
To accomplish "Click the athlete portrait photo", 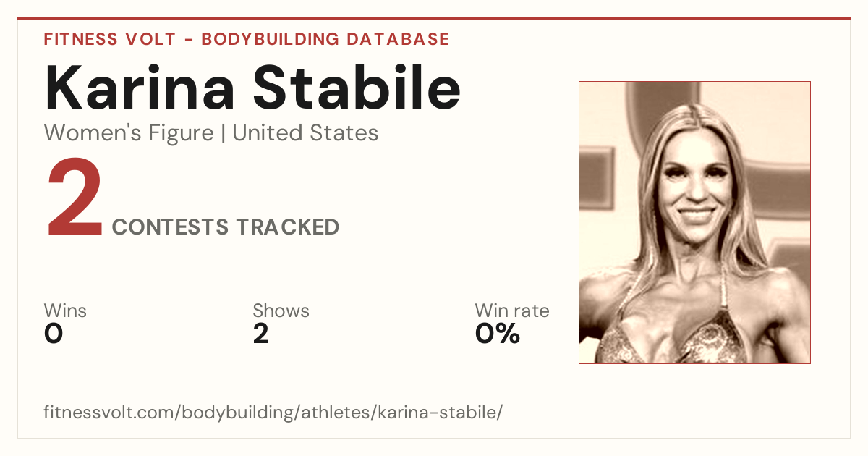I will point(694,222).
